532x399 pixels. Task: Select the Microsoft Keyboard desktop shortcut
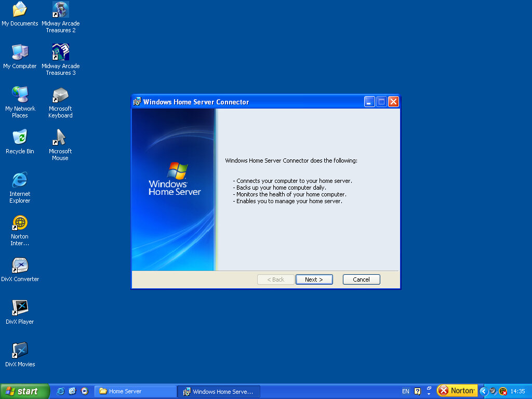(60, 95)
